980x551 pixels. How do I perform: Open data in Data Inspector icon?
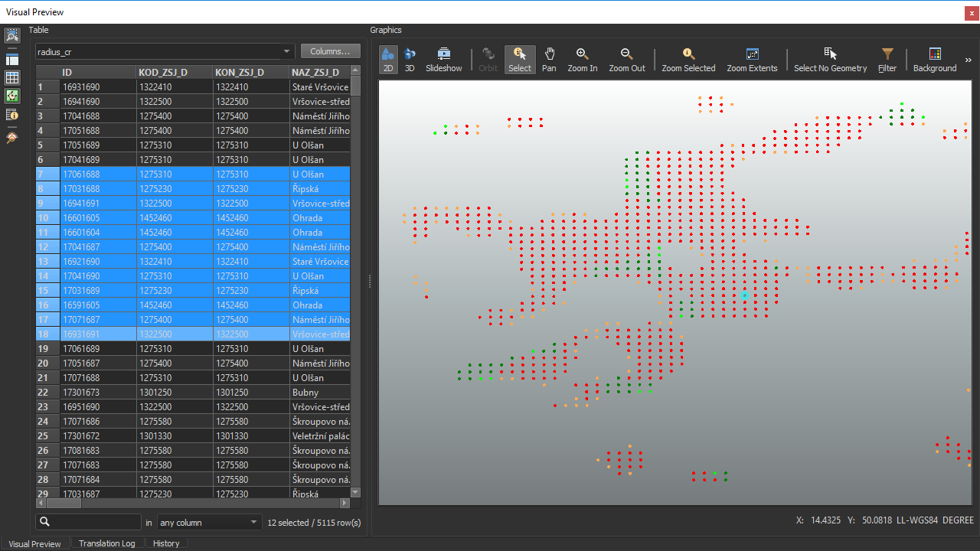coord(12,138)
